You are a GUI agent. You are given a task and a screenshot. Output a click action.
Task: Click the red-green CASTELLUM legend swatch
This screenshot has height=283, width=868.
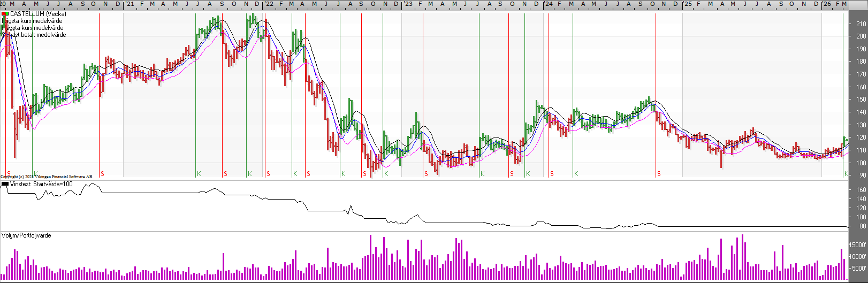[x=5, y=14]
